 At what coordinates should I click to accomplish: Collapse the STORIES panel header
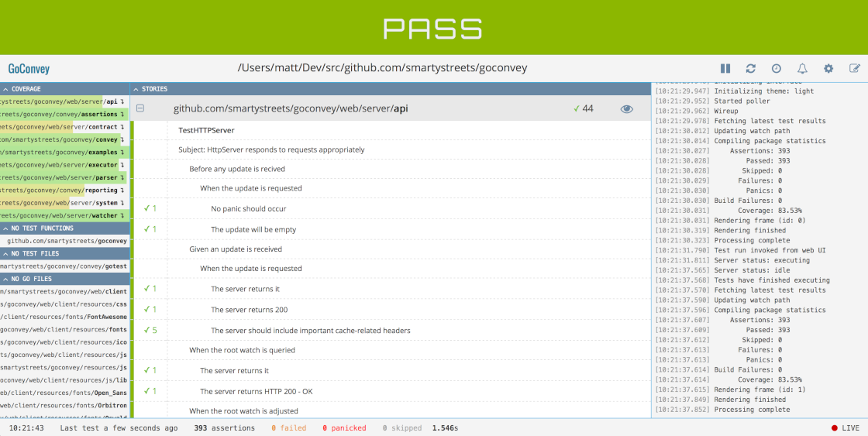(x=391, y=88)
